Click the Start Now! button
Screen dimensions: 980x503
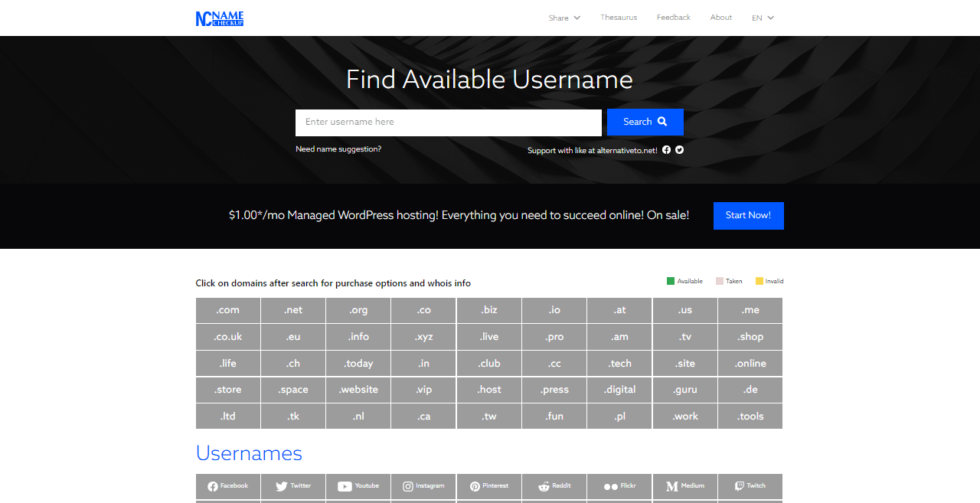[748, 216]
